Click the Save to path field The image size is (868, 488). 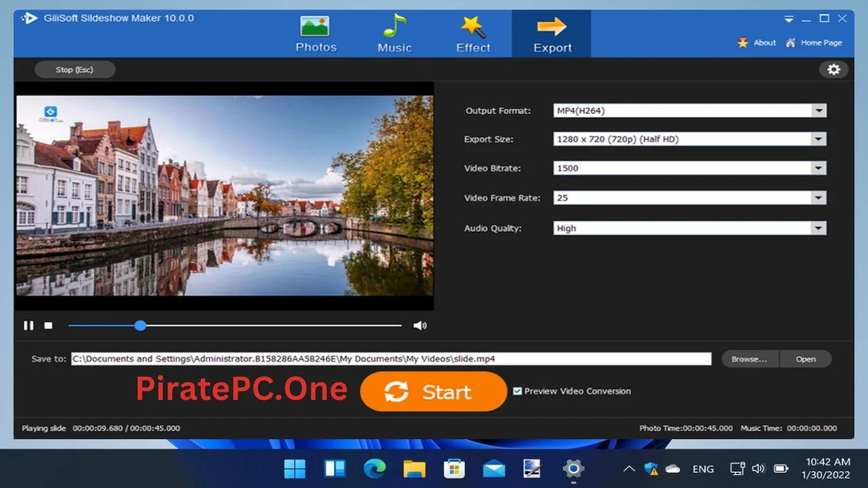391,359
